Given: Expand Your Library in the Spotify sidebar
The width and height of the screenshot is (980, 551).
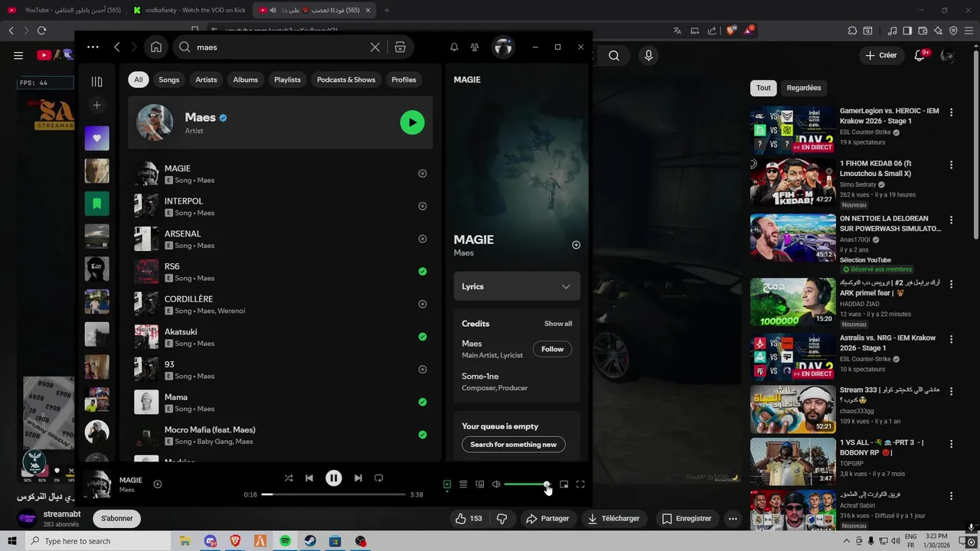Looking at the screenshot, I should (96, 81).
